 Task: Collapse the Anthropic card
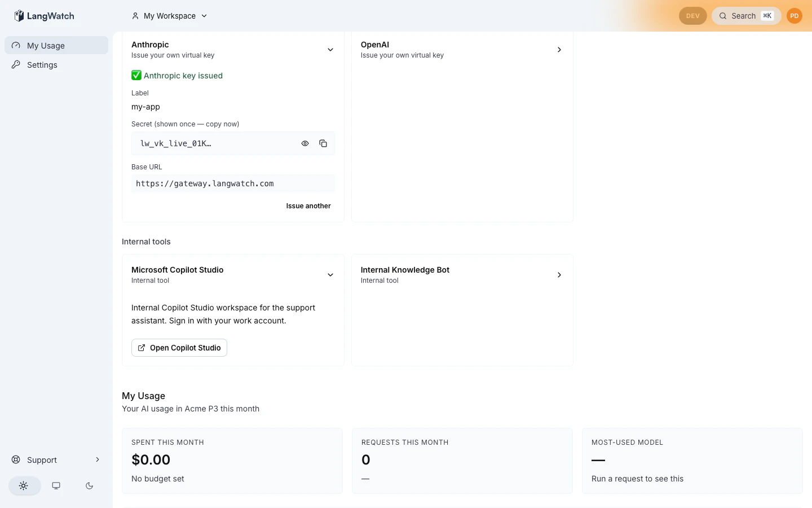click(330, 50)
